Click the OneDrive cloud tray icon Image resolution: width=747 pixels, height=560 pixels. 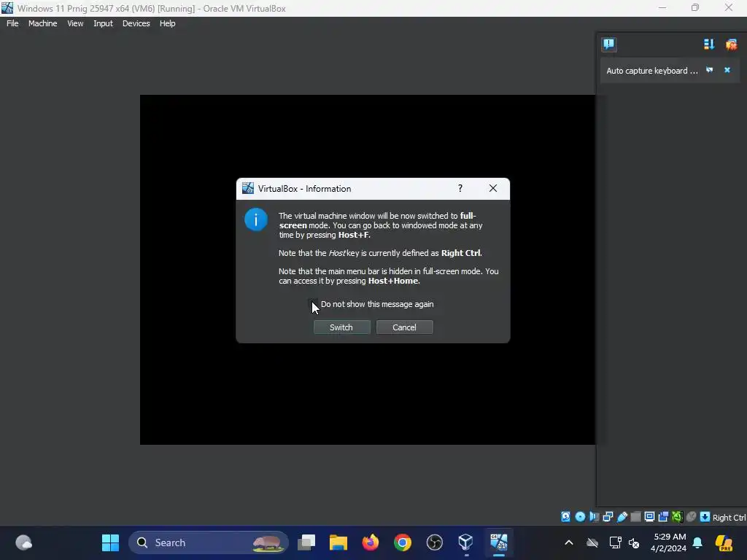point(592,542)
